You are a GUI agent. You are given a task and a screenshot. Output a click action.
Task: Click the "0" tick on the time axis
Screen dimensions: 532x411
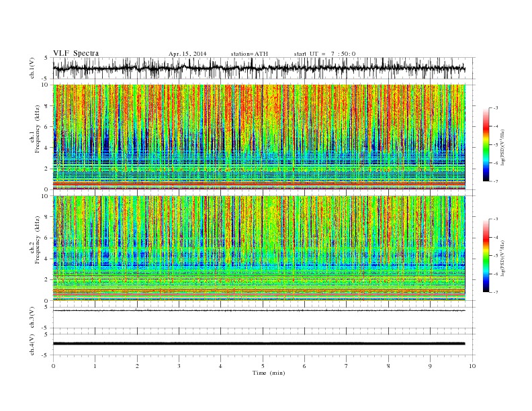[53, 366]
